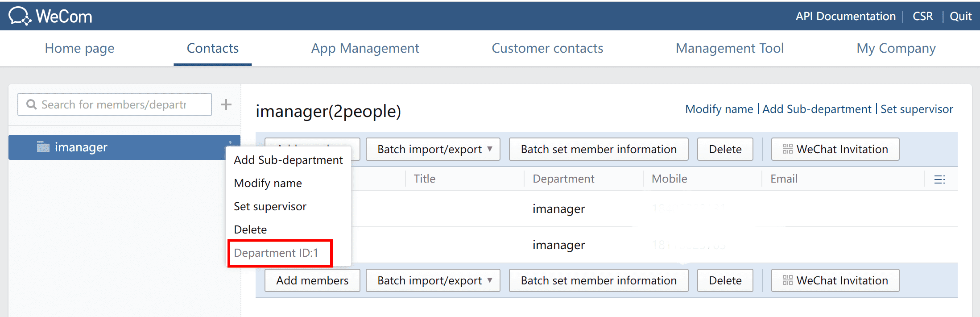
Task: Go to the My Company tab
Action: (x=896, y=48)
